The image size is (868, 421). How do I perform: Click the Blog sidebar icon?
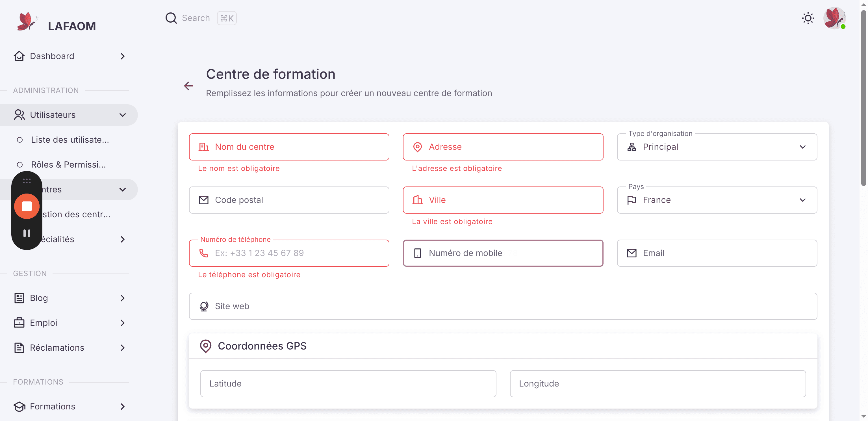coord(19,298)
